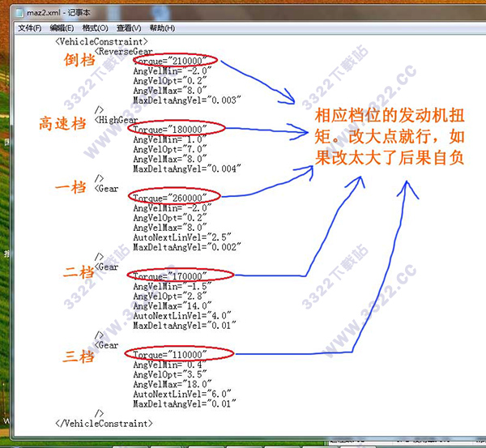The height and width of the screenshot is (448, 486).
Task: Click the AngVelMin="-1.5" line
Action: click(x=173, y=287)
